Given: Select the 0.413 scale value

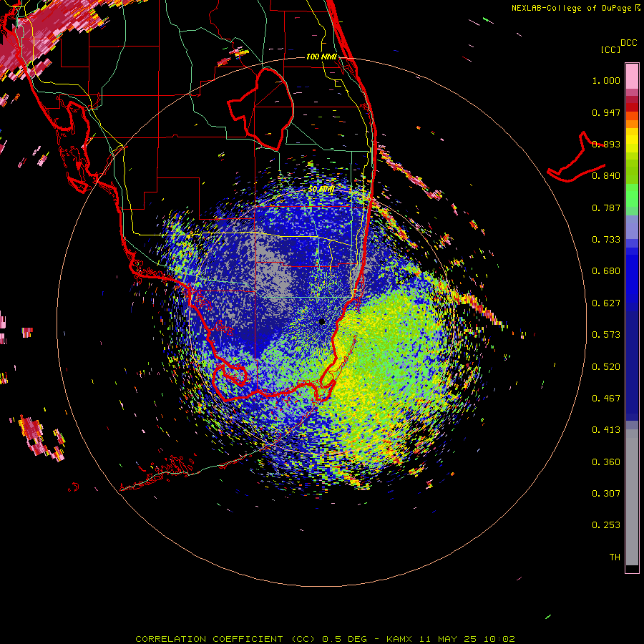Looking at the screenshot, I should (x=606, y=430).
